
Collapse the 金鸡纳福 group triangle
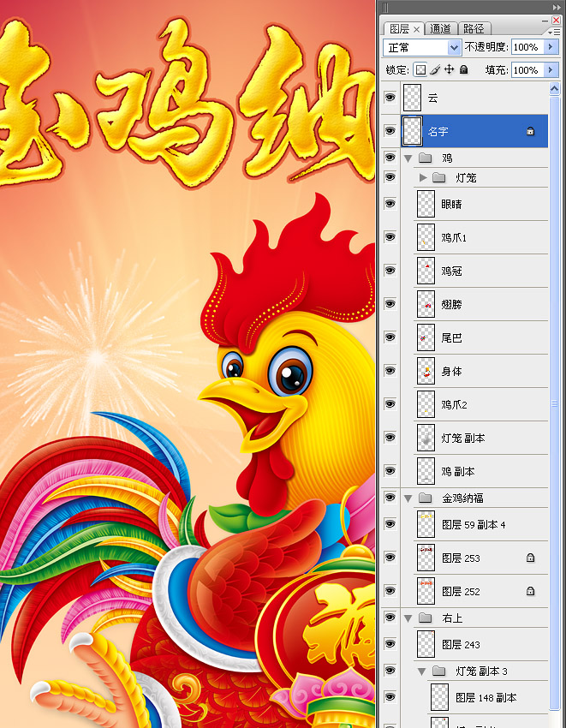(x=408, y=498)
